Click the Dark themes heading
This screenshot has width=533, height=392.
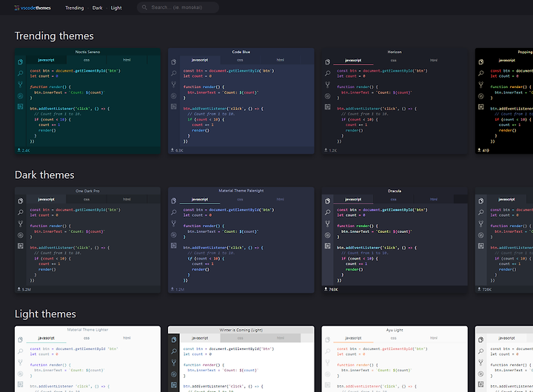[44, 175]
